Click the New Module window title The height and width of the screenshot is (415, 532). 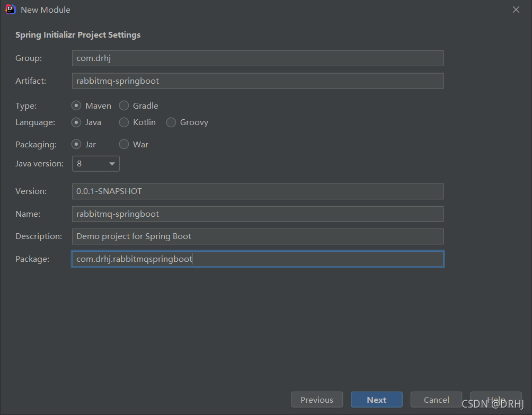pyautogui.click(x=46, y=10)
